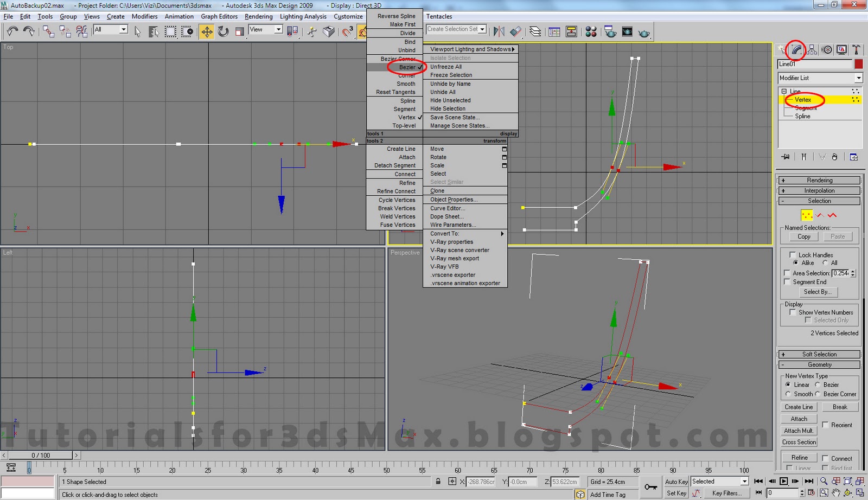The height and width of the screenshot is (500, 868).
Task: Select the Bezier new vertex type radio
Action: point(818,384)
